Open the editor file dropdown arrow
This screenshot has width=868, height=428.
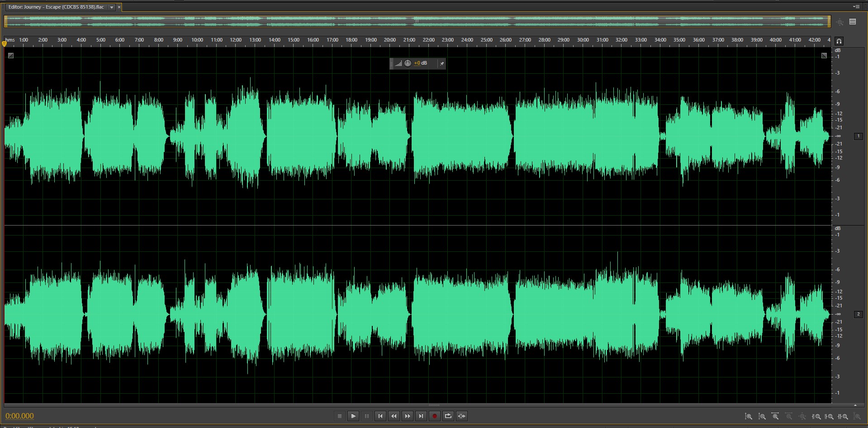coord(112,7)
